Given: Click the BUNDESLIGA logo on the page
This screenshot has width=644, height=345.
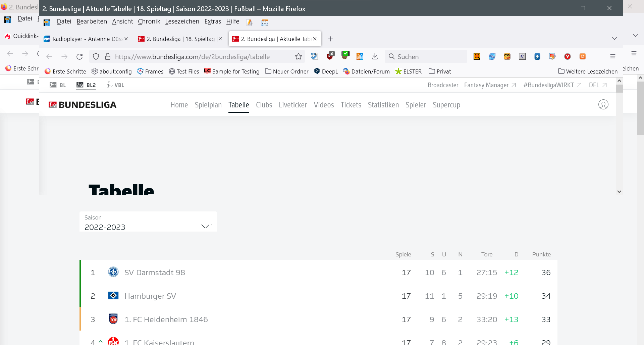Looking at the screenshot, I should tap(83, 105).
